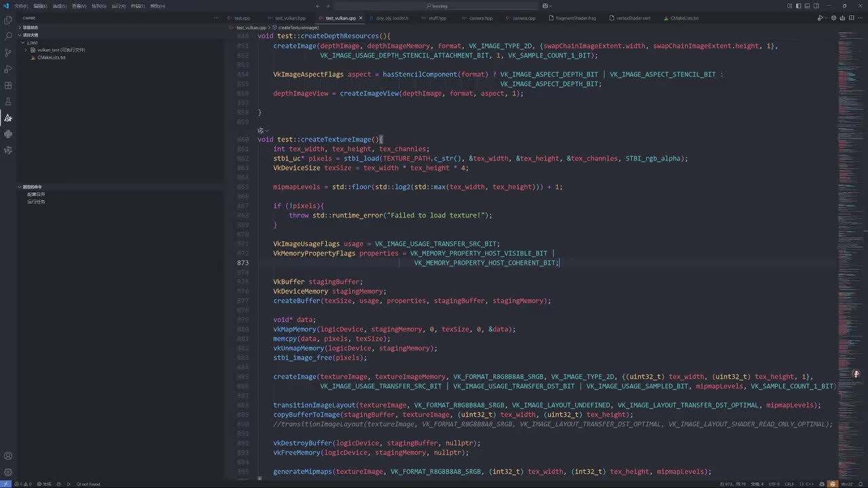Close the test_vulkan.cpp tab
Image resolution: width=868 pixels, height=488 pixels.
click(361, 18)
